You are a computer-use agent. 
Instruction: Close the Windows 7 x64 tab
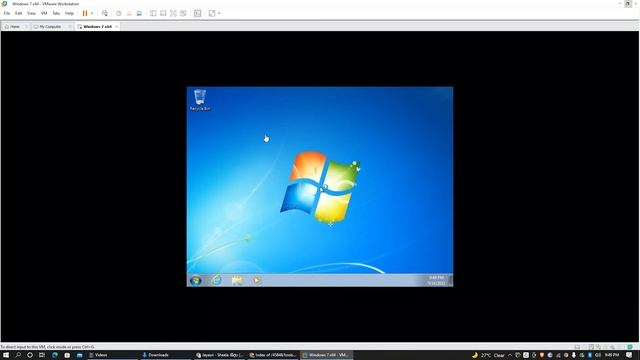[x=116, y=27]
